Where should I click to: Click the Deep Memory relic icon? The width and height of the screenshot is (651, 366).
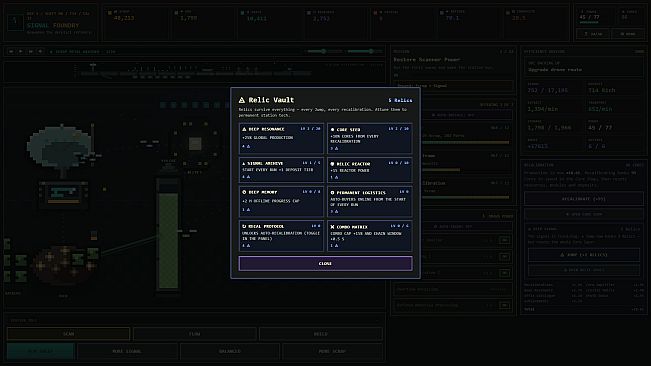(x=244, y=192)
